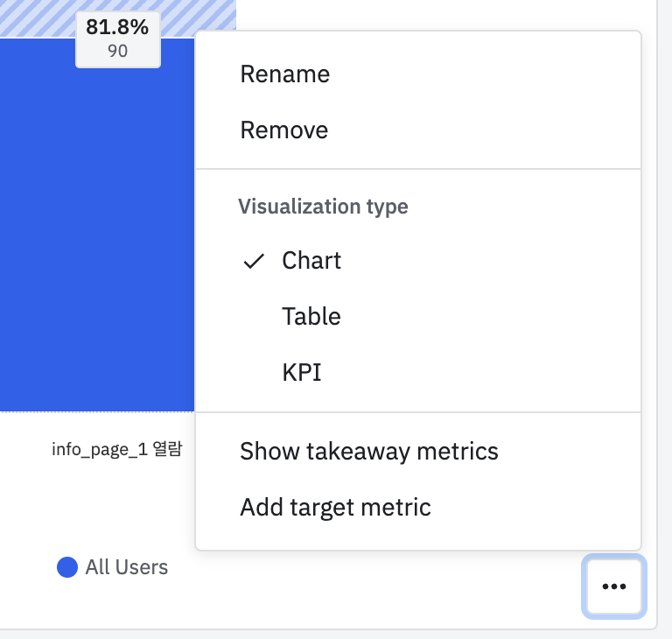672x639 pixels.
Task: Choose Rename from the context menu
Action: click(x=418, y=74)
